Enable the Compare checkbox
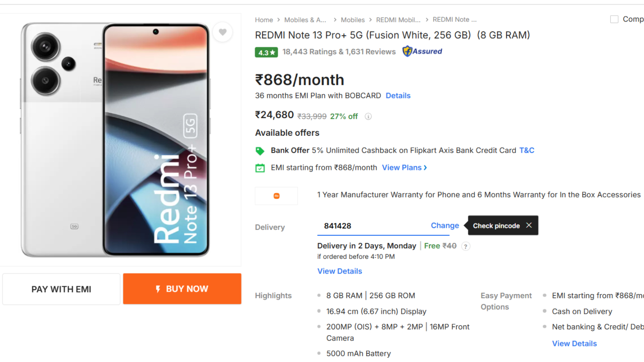The width and height of the screenshot is (644, 362). (x=614, y=19)
